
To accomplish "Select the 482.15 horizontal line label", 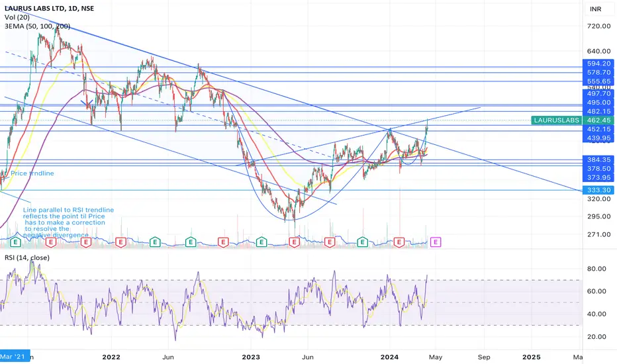I will [x=598, y=111].
